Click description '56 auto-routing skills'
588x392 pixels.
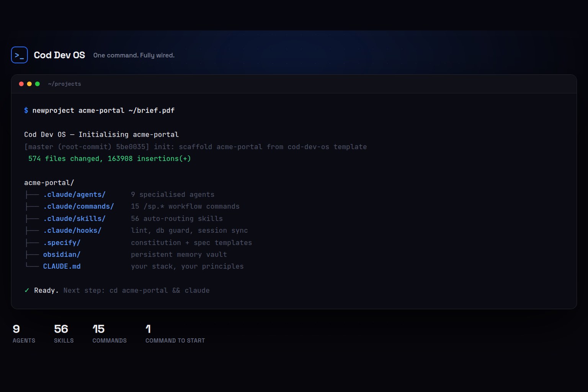coord(177,219)
